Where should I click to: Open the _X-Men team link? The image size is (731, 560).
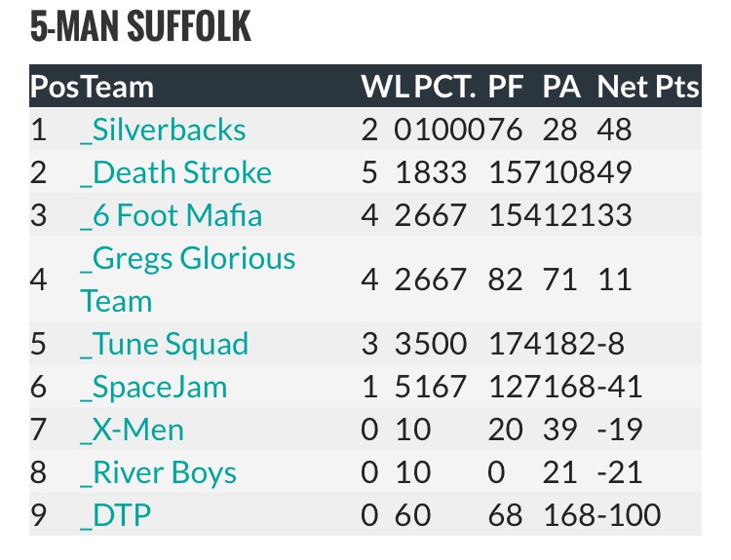pos(132,429)
